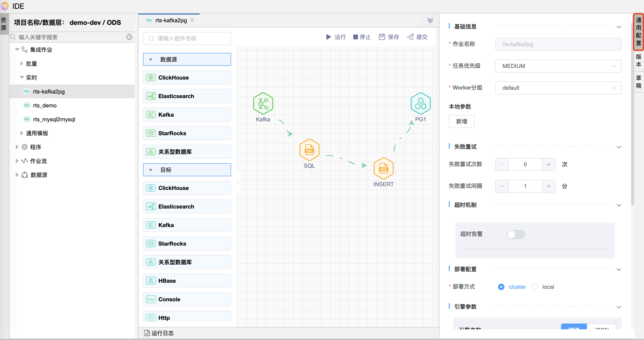Image resolution: width=644 pixels, height=340 pixels.
Task: Select the cluster deployment radio button
Action: 501,287
